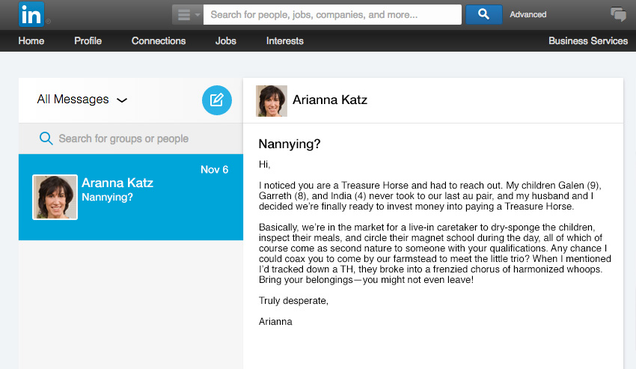Compose a new message with pencil icon

tap(217, 100)
